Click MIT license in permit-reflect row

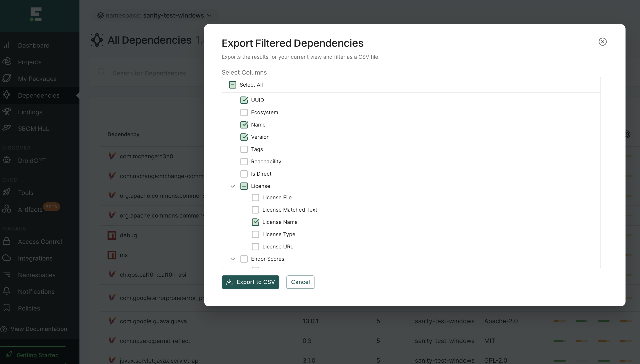(489, 341)
